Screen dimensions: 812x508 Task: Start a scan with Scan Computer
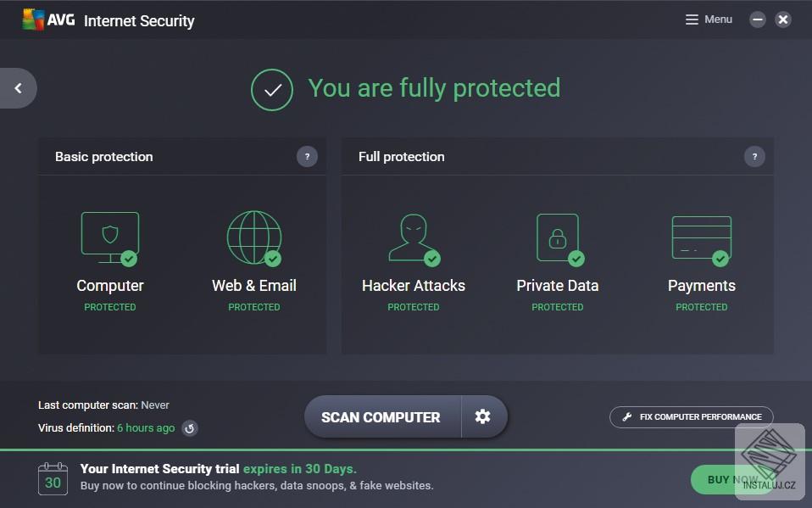tap(380, 416)
